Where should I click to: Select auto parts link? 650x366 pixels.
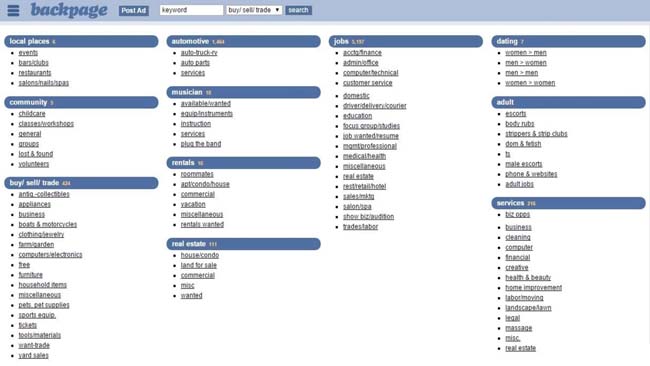[195, 63]
